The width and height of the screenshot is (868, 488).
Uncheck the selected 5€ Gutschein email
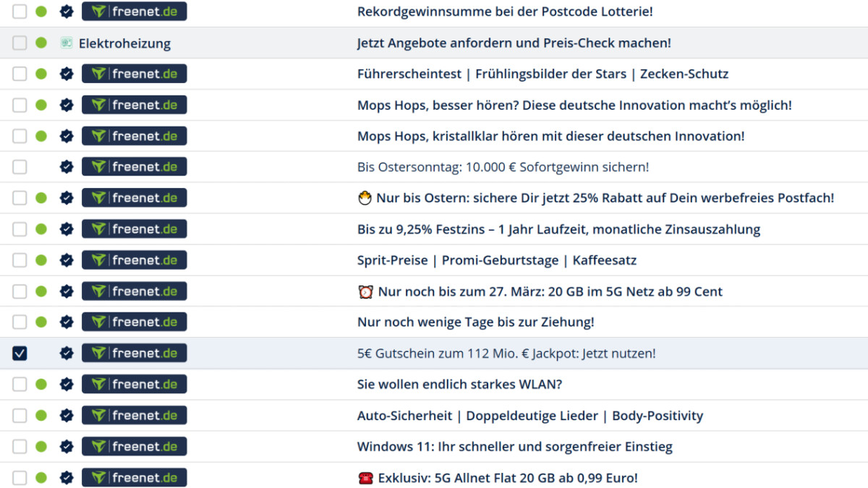(19, 353)
